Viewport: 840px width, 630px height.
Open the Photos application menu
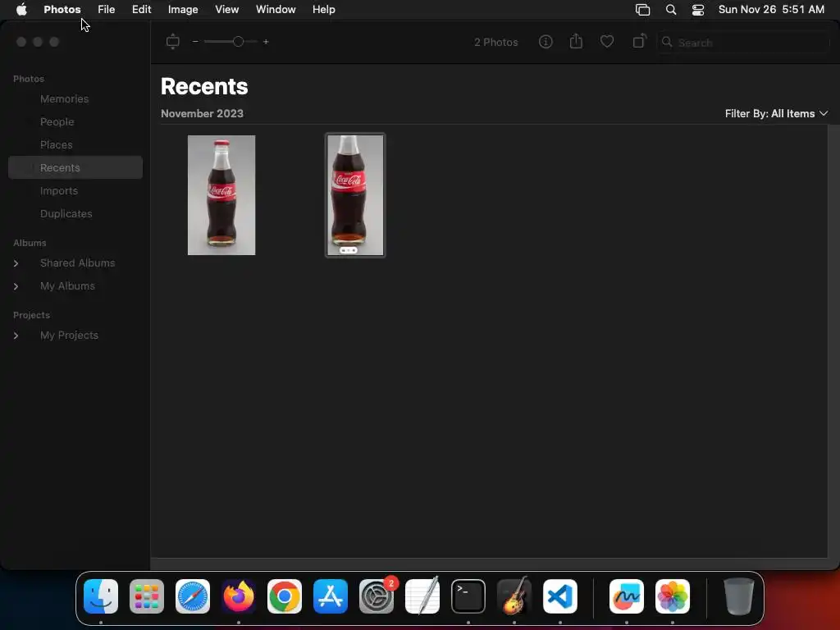coord(62,10)
